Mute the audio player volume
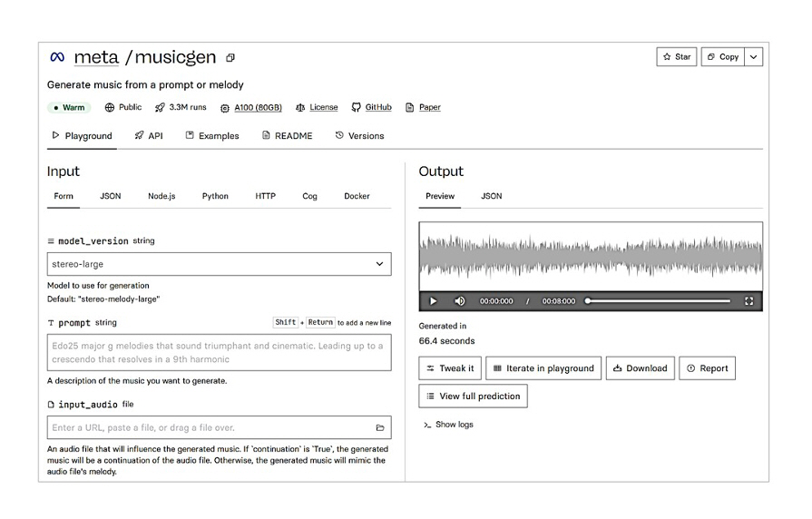The image size is (812, 519). point(459,301)
